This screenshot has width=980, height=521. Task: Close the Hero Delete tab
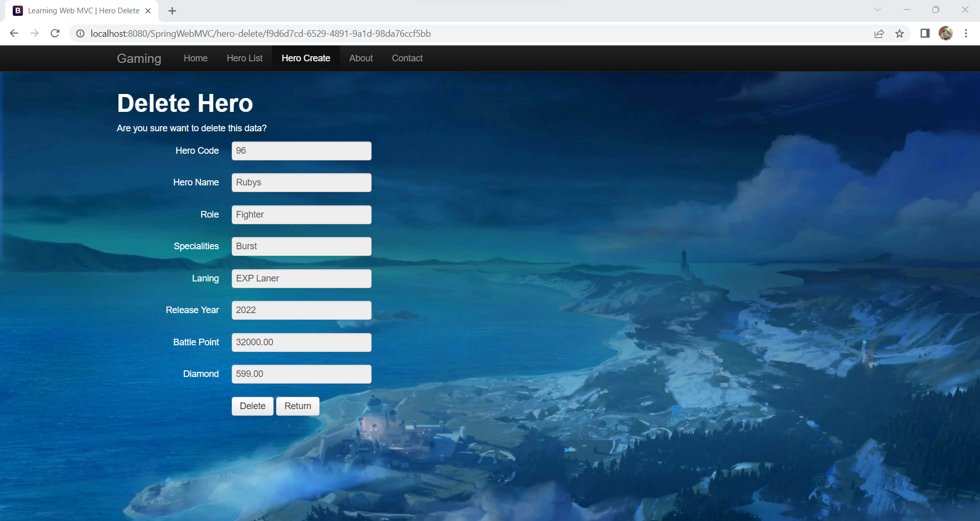click(x=148, y=11)
